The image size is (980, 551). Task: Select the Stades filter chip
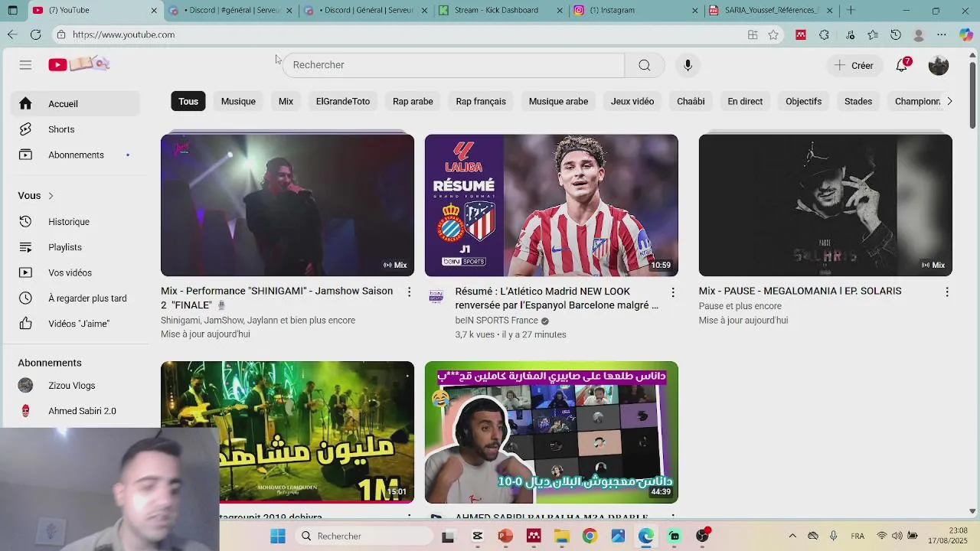(858, 101)
